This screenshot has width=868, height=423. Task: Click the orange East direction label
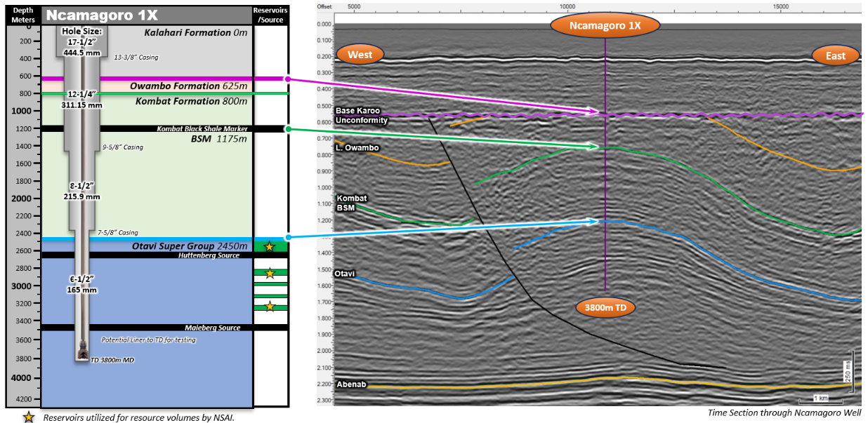[836, 56]
